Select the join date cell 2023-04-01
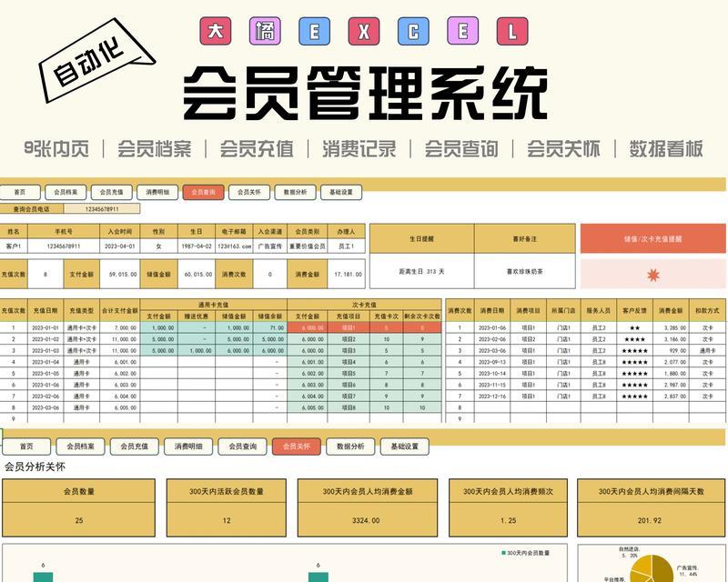This screenshot has width=728, height=582. (x=120, y=246)
